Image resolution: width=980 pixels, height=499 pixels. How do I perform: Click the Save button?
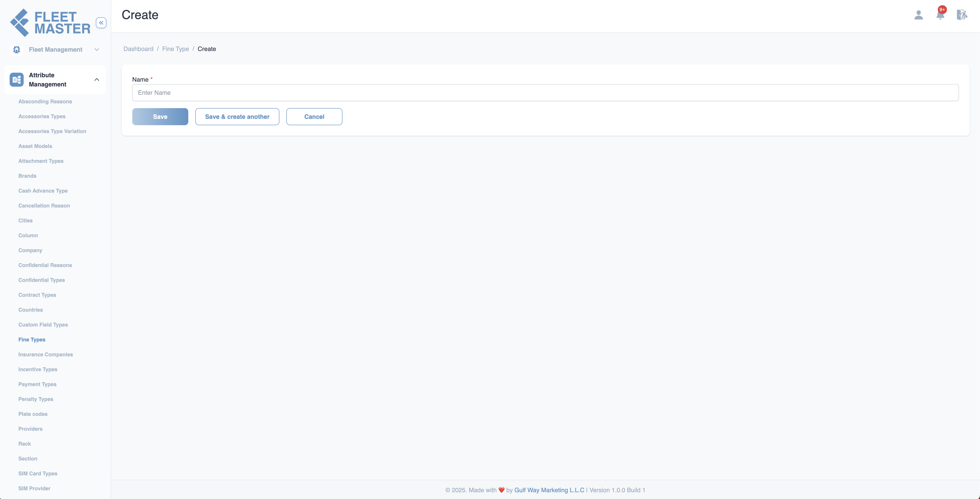[160, 116]
